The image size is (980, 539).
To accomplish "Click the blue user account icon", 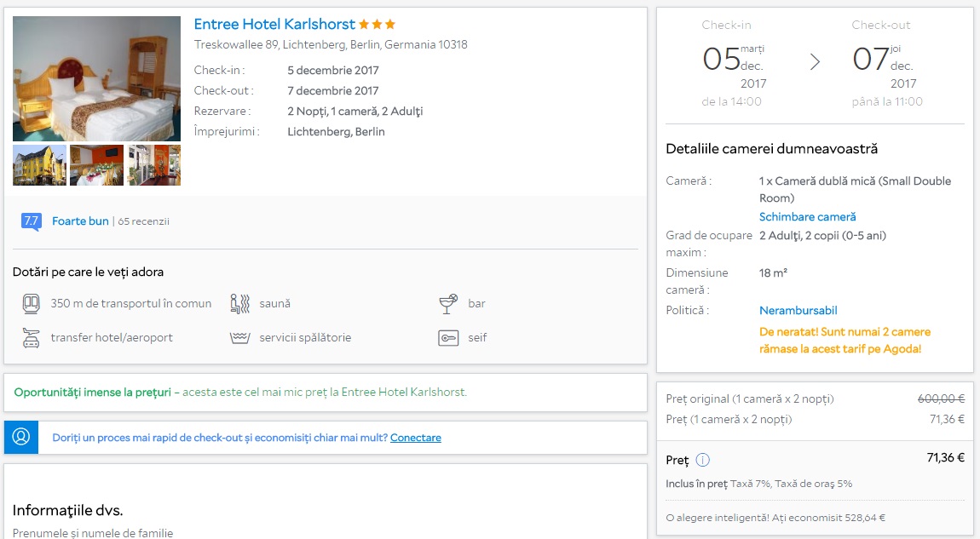I will pos(21,438).
